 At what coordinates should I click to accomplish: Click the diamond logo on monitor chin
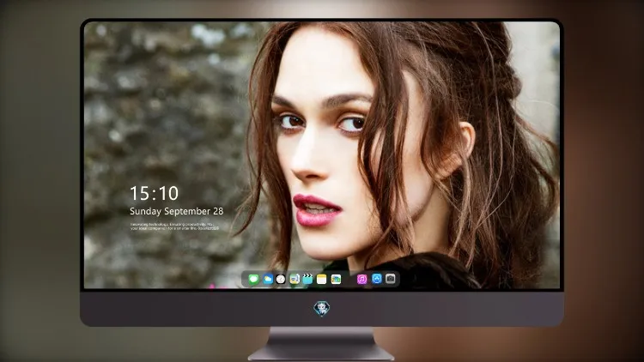[x=322, y=308]
